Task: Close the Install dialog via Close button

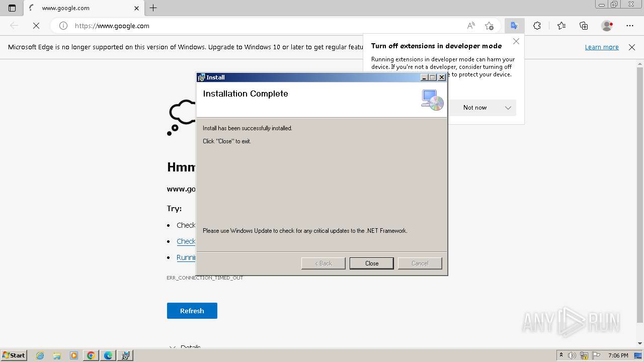Action: click(371, 263)
